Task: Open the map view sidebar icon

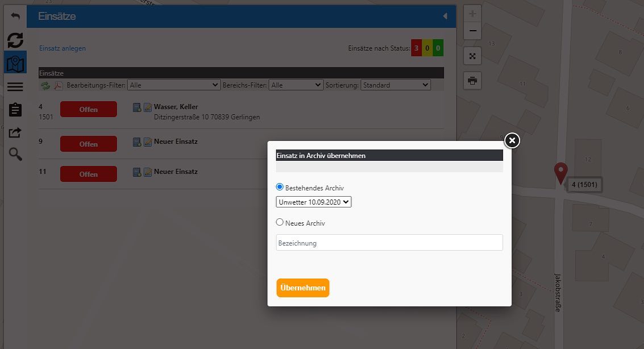Action: coord(15,63)
